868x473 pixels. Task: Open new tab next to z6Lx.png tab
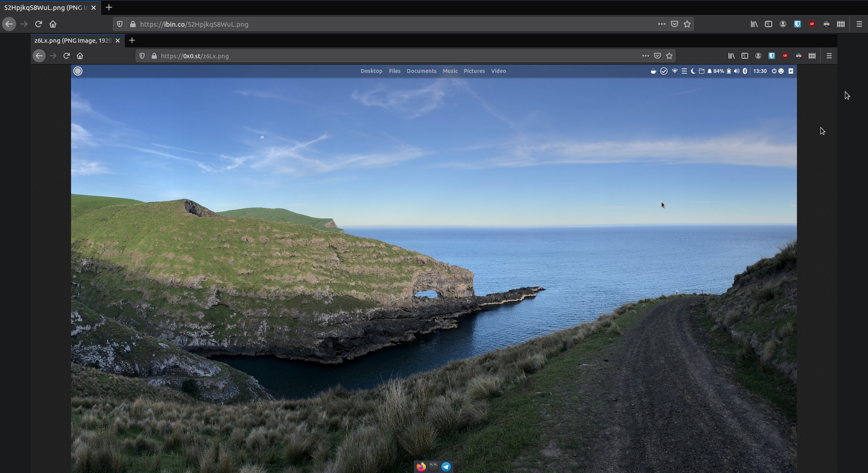[x=132, y=40]
